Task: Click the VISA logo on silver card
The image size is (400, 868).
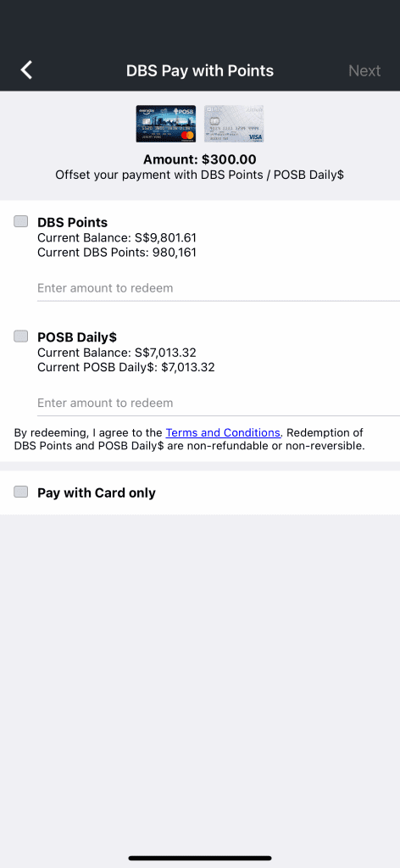Action: [255, 136]
